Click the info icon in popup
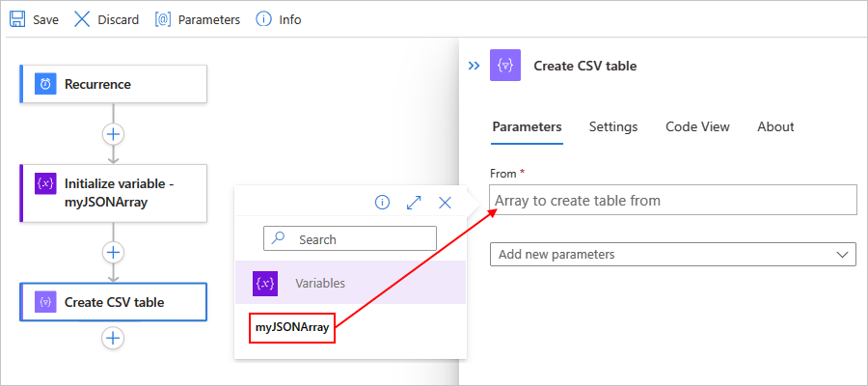 (x=382, y=203)
